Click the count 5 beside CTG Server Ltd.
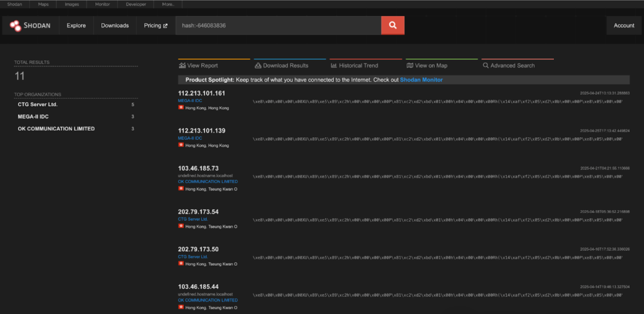 coord(132,104)
